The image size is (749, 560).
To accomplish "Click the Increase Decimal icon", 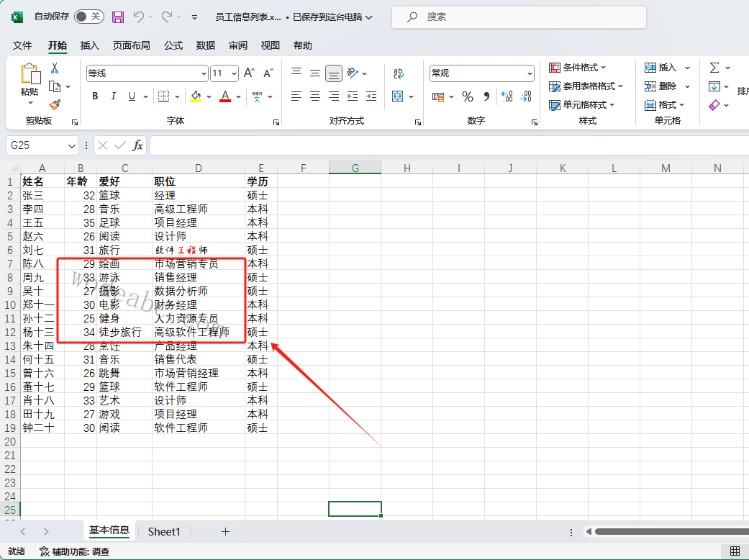I will coord(507,96).
